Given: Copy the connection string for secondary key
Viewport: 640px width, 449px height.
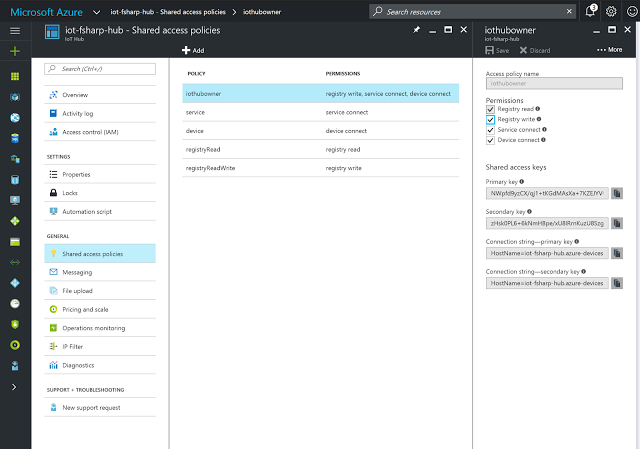Looking at the screenshot, I should (617, 283).
